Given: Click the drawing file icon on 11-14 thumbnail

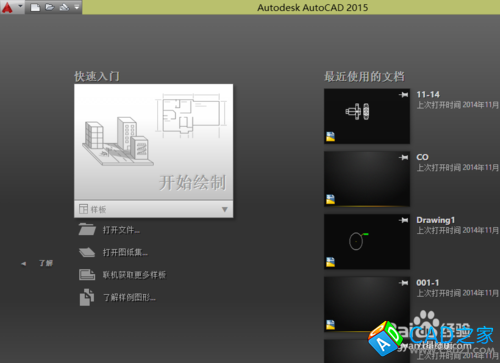Looking at the screenshot, I should (x=330, y=136).
